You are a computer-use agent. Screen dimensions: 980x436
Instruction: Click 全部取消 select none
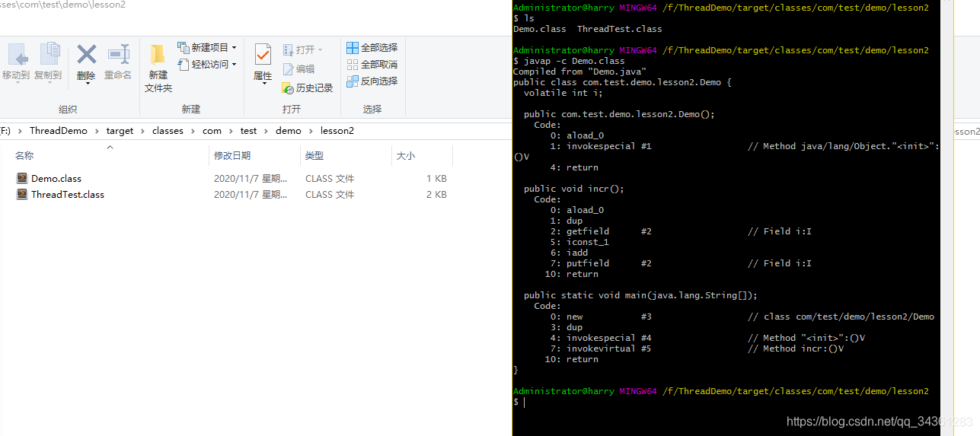372,65
